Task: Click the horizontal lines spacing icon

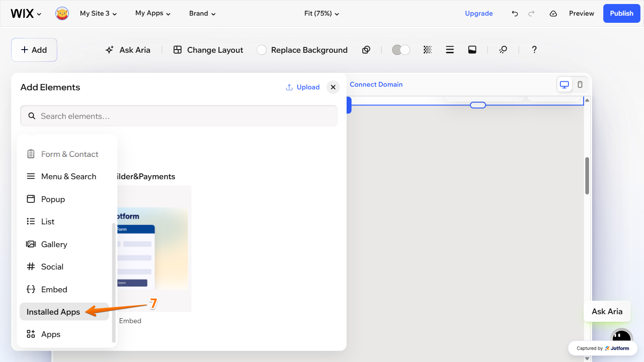Action: pyautogui.click(x=450, y=50)
